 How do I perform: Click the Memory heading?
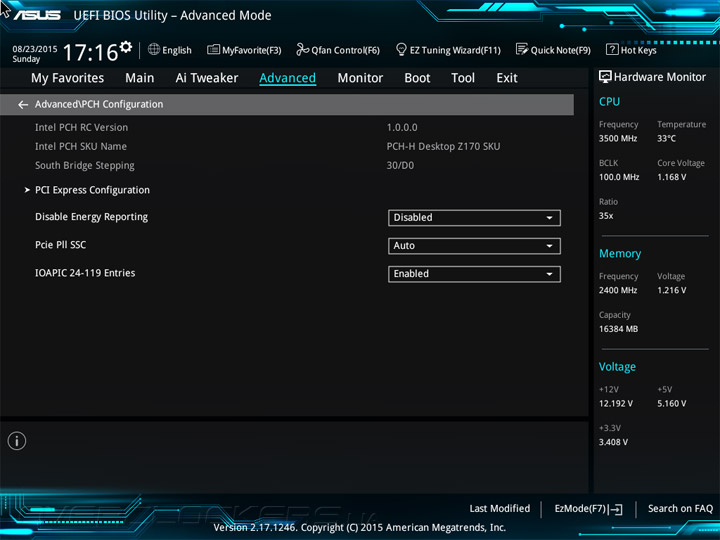pos(620,253)
